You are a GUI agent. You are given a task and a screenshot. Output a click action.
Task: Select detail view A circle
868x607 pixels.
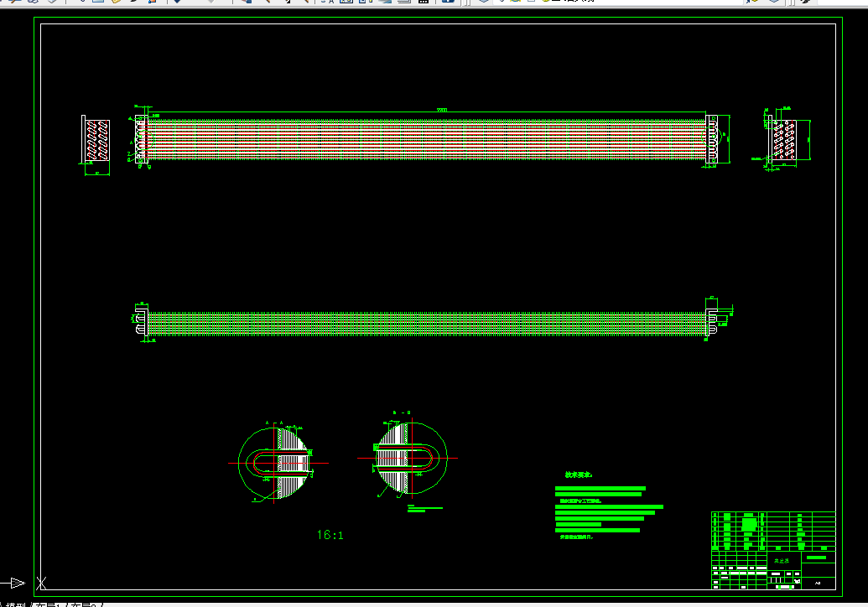(x=274, y=463)
